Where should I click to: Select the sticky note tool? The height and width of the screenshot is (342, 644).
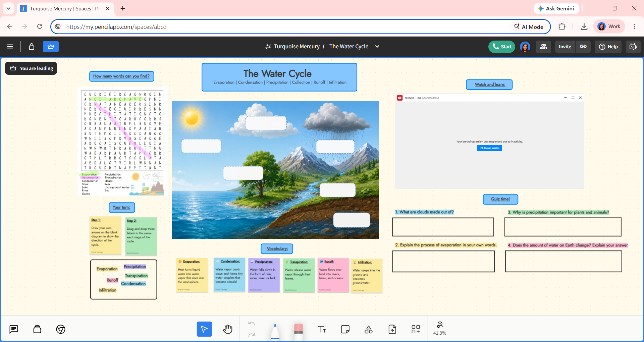345,329
